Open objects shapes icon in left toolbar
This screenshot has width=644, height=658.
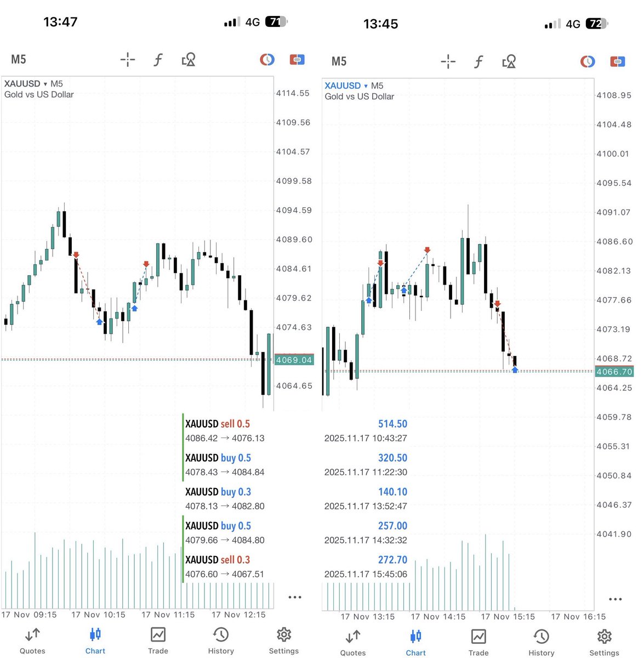pos(189,59)
